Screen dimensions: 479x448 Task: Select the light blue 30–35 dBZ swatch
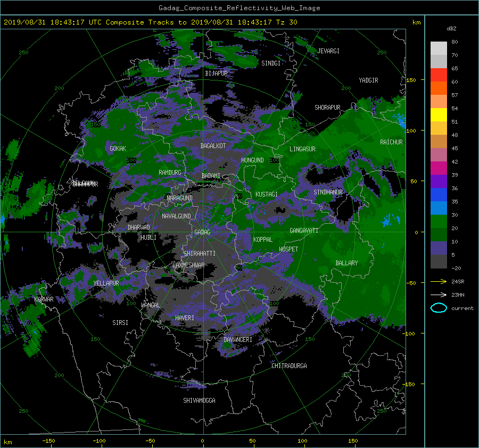click(439, 208)
